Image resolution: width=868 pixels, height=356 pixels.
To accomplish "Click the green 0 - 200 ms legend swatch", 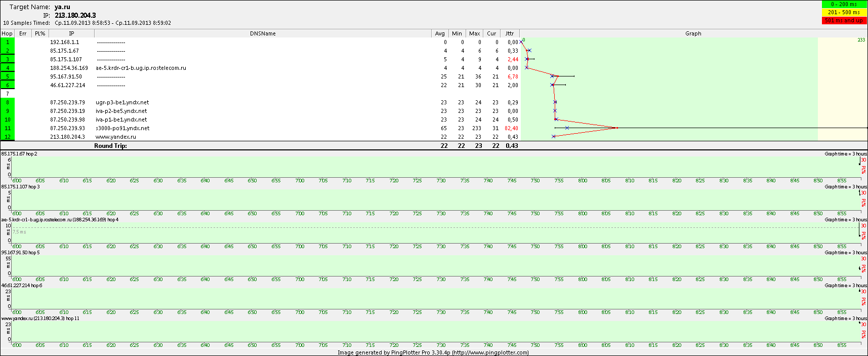I will pyautogui.click(x=844, y=4).
